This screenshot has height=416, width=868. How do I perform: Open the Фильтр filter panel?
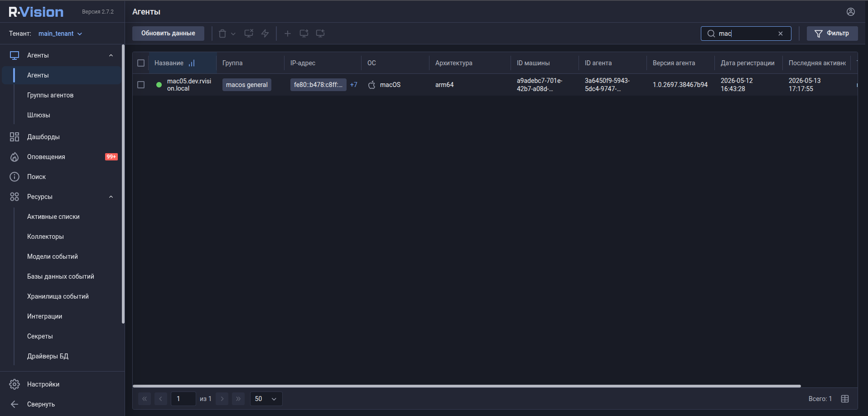click(x=832, y=34)
